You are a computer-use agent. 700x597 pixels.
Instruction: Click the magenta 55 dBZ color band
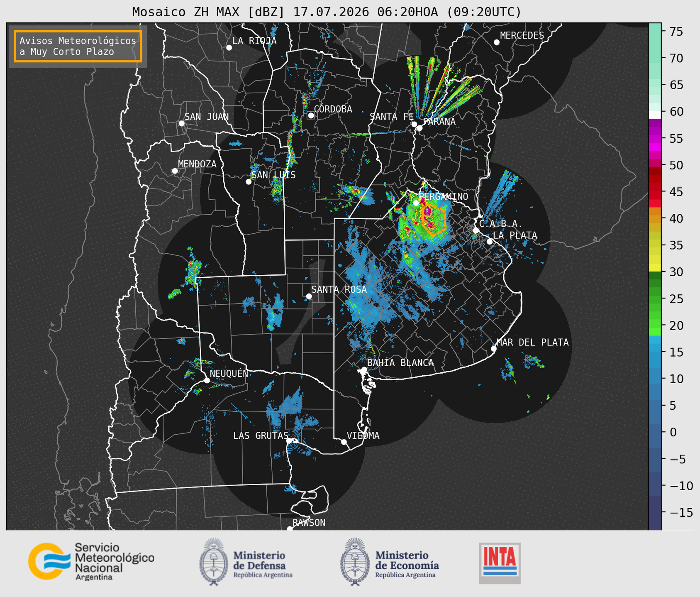[x=655, y=139]
